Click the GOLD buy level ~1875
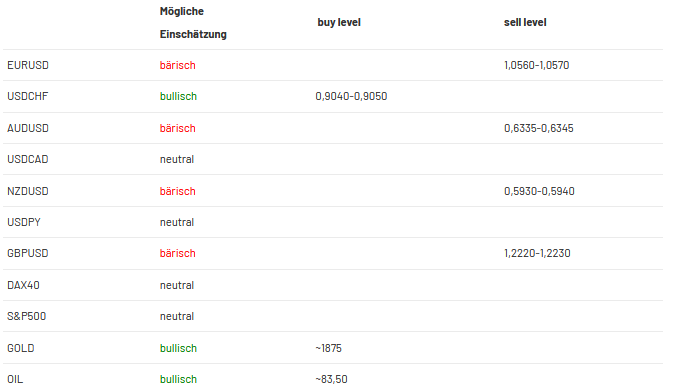Image resolution: width=676 pixels, height=390 pixels. [329, 348]
